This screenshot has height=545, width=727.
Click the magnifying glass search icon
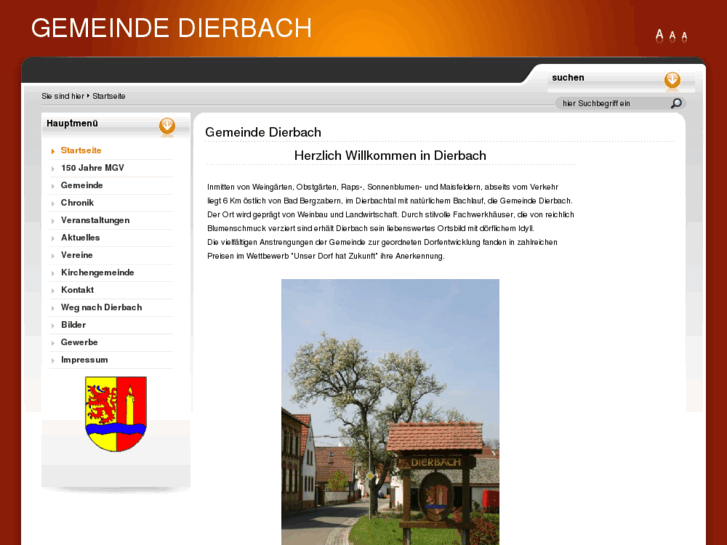(676, 103)
